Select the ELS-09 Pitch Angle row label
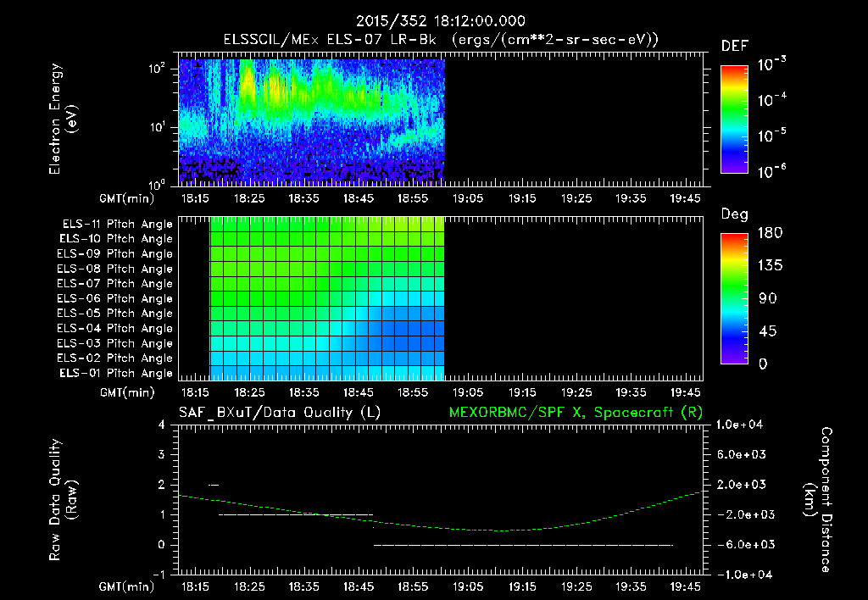Viewport: 868px width, 600px height. [x=115, y=253]
